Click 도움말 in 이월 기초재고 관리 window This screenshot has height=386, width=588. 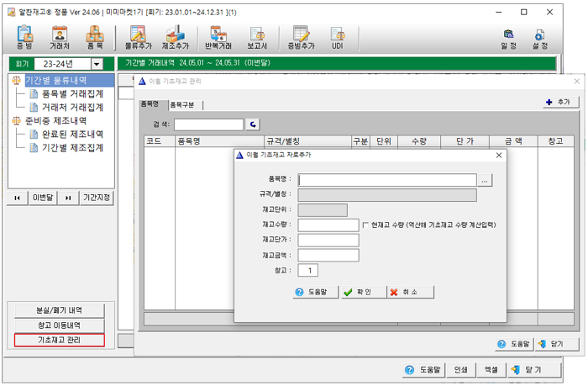pyautogui.click(x=513, y=344)
